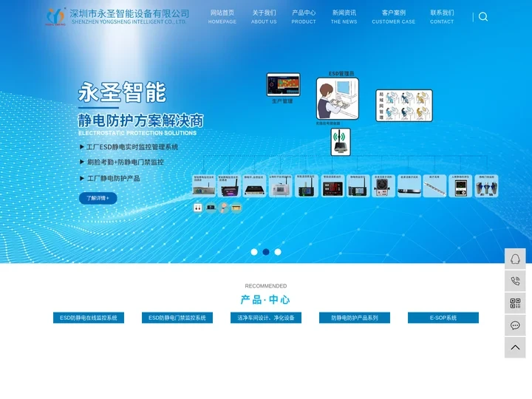Screen dimensions: 532x399
Task: Select the second carousel dot
Action: 266,252
